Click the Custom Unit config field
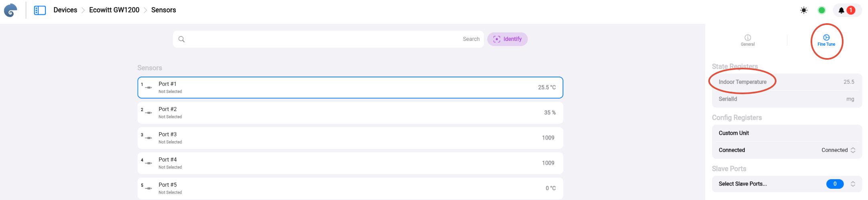 click(787, 133)
